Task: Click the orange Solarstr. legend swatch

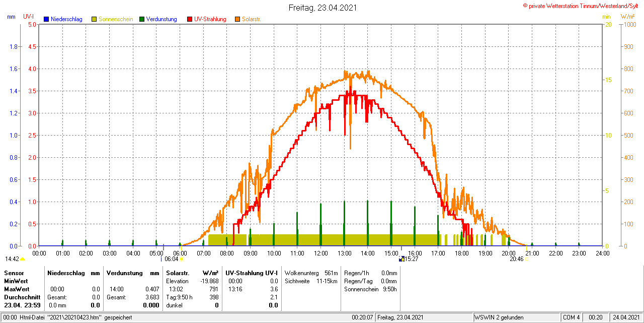Action: click(237, 19)
